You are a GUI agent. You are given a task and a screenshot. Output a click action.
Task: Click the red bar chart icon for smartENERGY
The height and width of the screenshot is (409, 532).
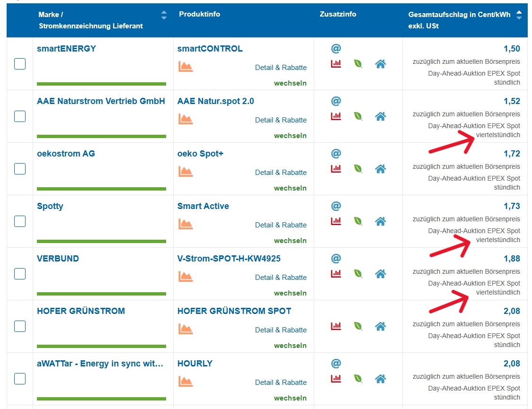(336, 64)
